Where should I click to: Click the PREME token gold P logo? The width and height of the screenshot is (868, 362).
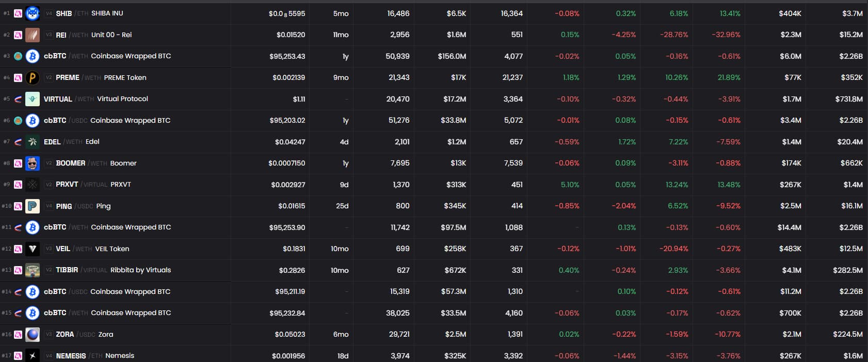33,78
